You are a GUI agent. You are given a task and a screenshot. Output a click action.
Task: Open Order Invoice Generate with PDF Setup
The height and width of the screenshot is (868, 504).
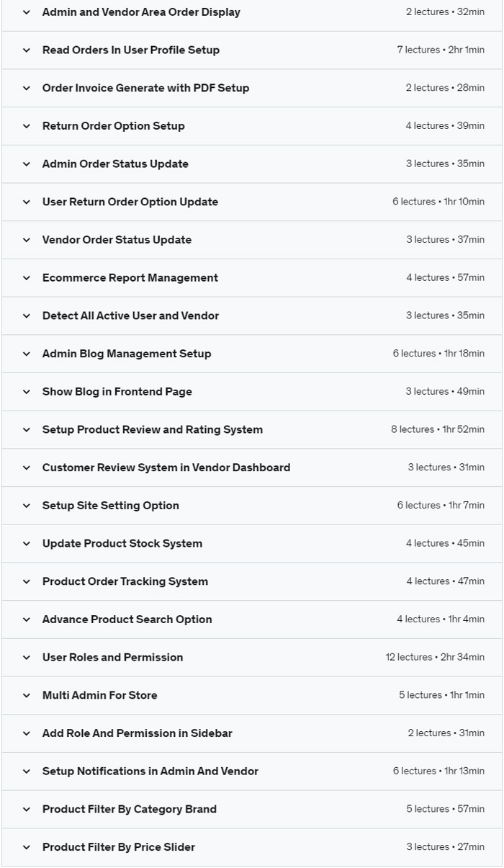pyautogui.click(x=145, y=88)
